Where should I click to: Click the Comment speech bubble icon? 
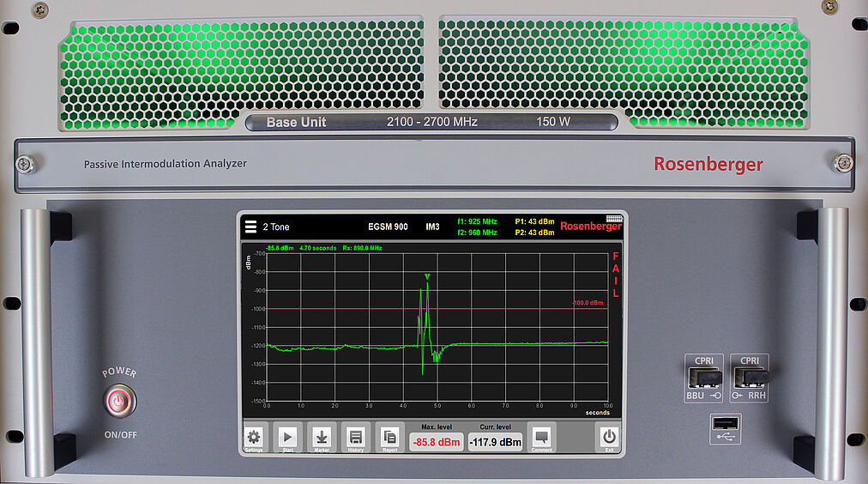[541, 437]
